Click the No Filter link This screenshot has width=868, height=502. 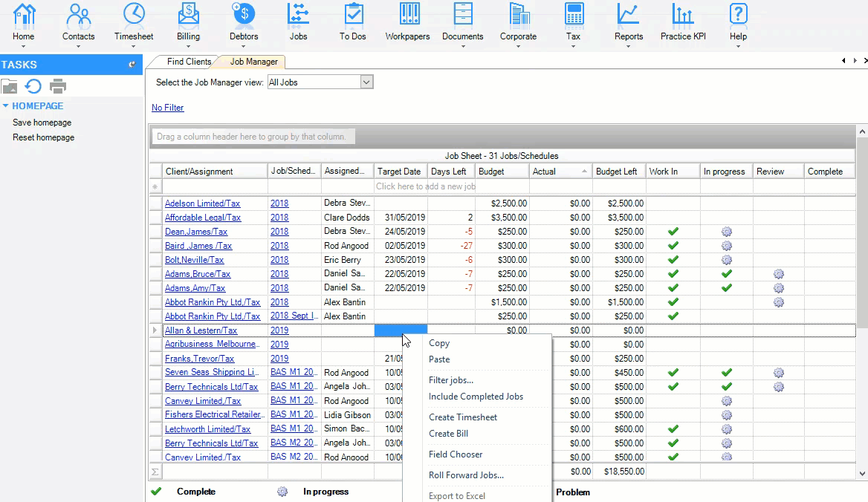click(x=167, y=108)
